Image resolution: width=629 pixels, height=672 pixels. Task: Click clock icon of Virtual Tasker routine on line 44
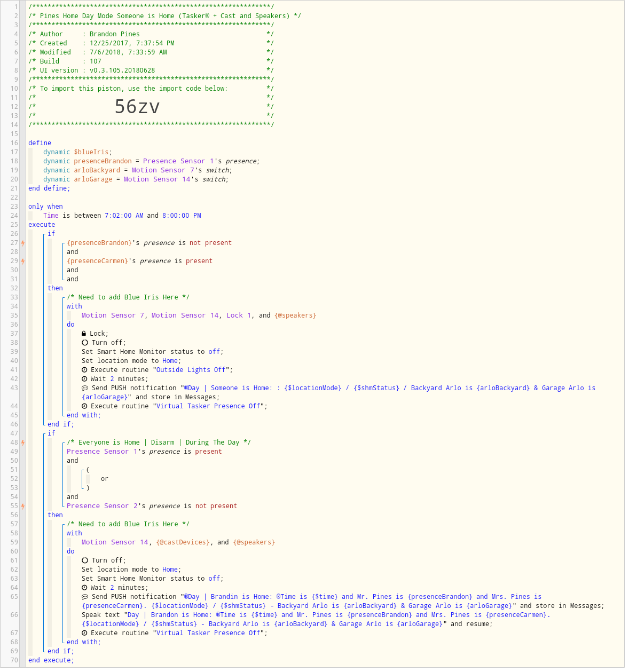[x=84, y=406]
